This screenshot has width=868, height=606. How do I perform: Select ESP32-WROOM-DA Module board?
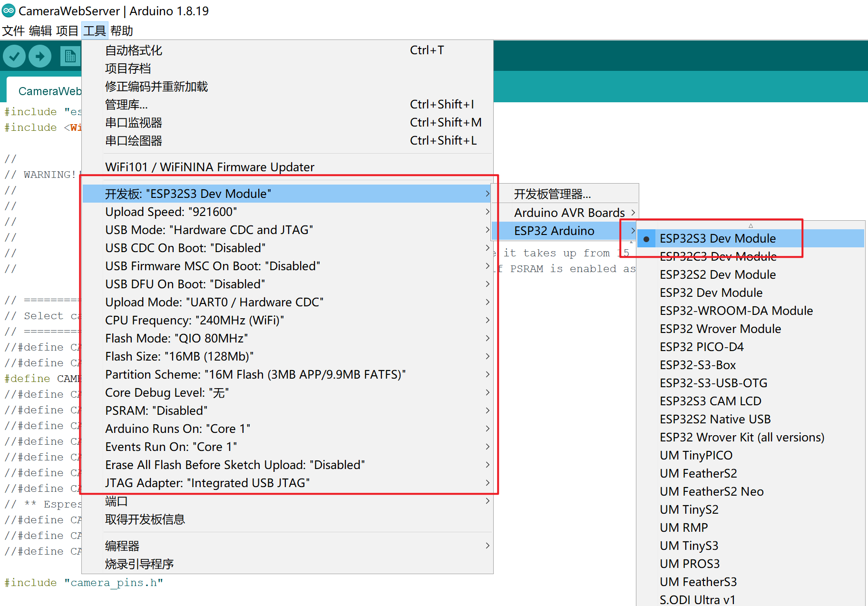click(x=751, y=311)
